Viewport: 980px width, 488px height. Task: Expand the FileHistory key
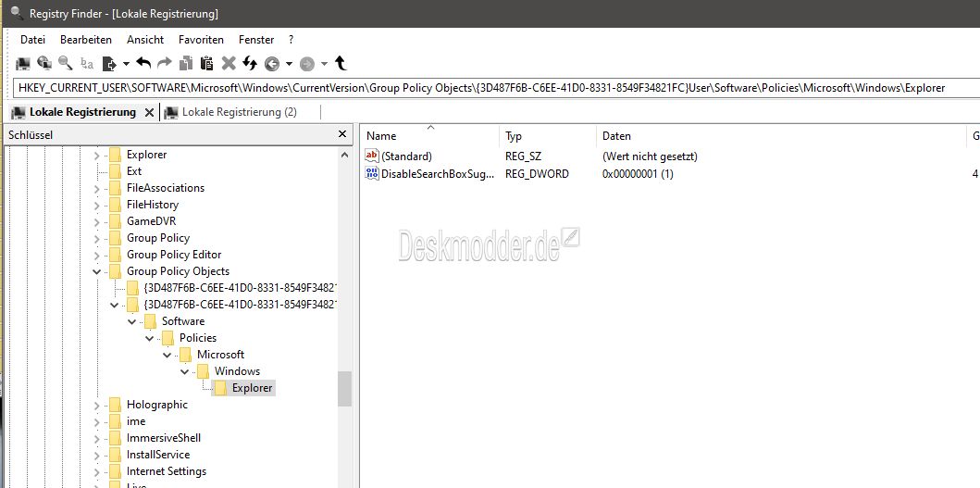(96, 206)
